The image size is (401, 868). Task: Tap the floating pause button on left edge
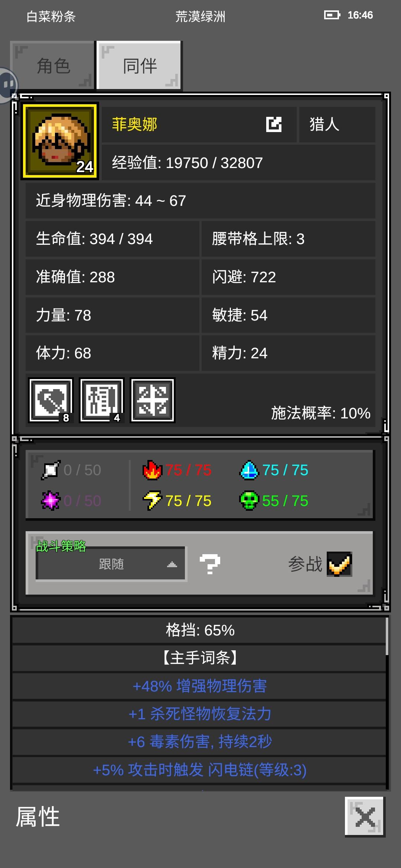tap(8, 85)
